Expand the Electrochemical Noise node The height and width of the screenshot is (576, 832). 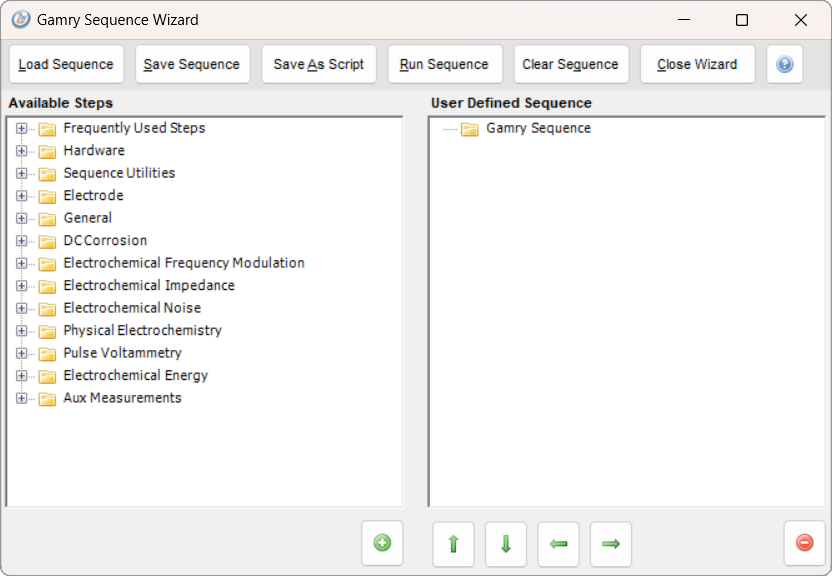21,308
